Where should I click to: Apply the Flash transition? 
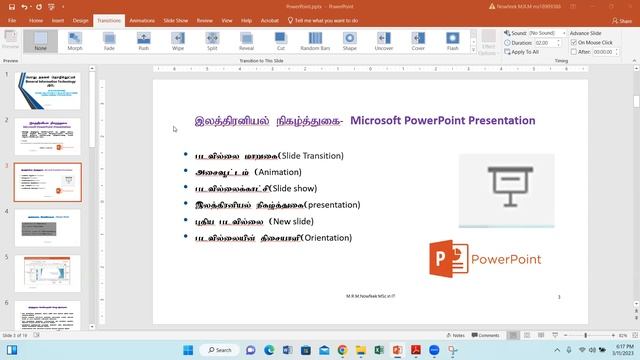coord(452,41)
